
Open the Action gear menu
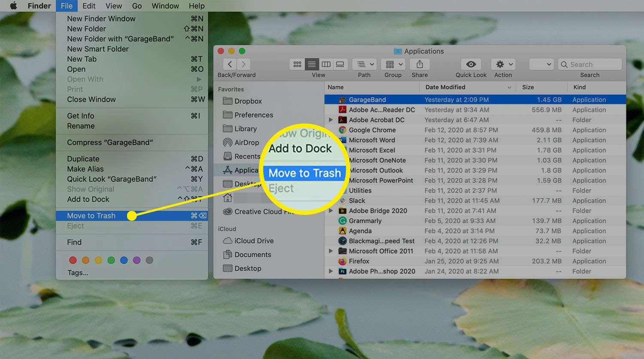pos(504,64)
